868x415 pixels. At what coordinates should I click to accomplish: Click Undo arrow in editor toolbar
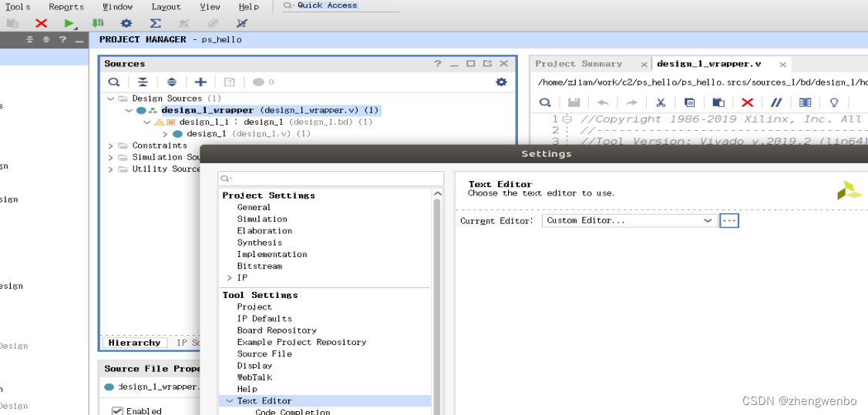pos(603,102)
